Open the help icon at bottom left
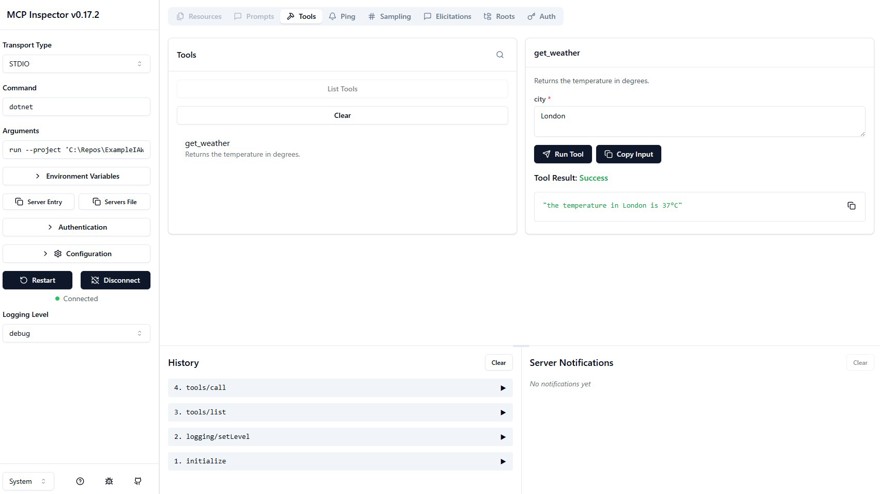Image resolution: width=880 pixels, height=494 pixels. click(80, 481)
